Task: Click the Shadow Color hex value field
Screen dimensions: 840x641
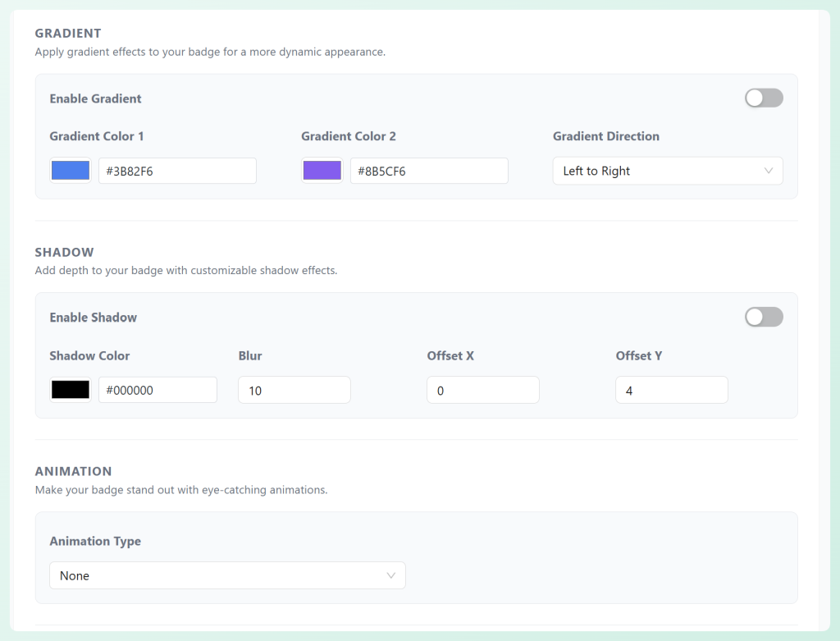Action: tap(157, 389)
